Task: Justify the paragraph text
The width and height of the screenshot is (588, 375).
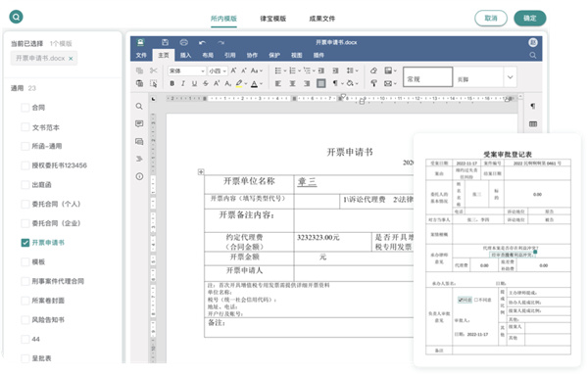Action: pos(321,83)
